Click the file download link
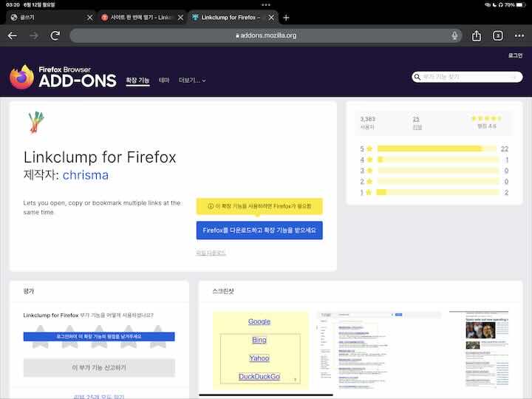 (211, 253)
